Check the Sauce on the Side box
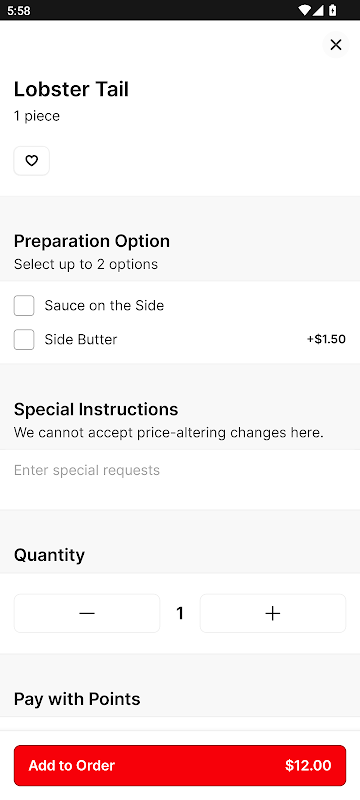Image resolution: width=360 pixels, height=800 pixels. (x=24, y=306)
